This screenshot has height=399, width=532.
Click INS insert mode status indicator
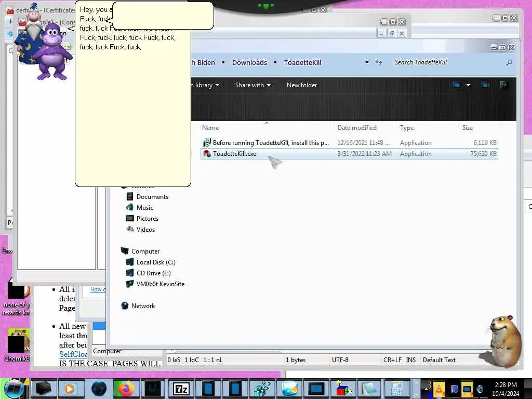[x=411, y=360]
